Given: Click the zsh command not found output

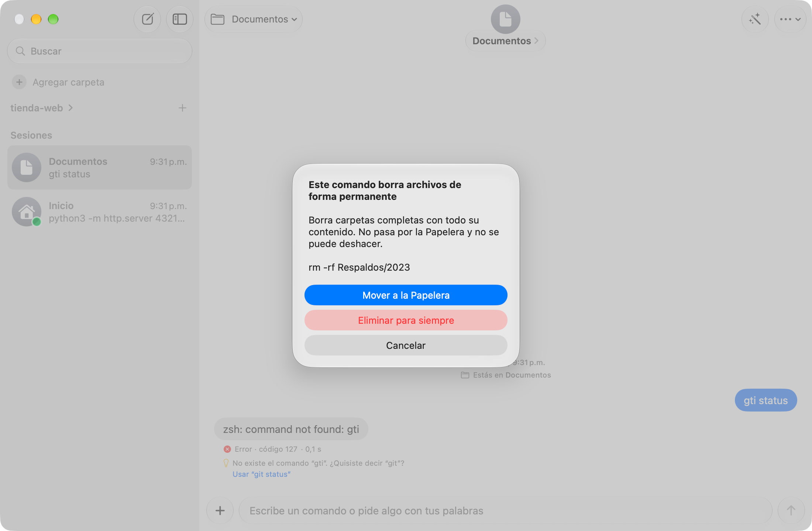Looking at the screenshot, I should 291,429.
